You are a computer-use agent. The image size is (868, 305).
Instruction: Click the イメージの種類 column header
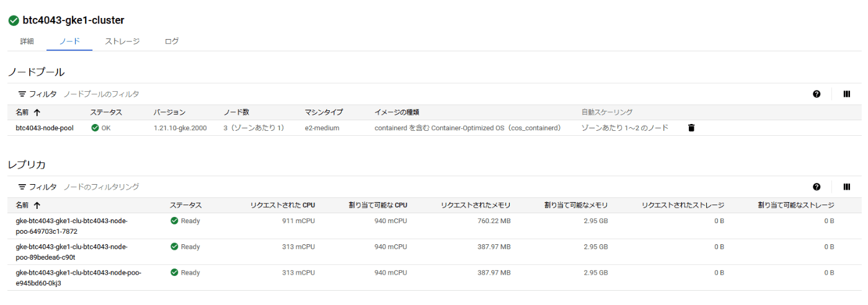coord(397,112)
